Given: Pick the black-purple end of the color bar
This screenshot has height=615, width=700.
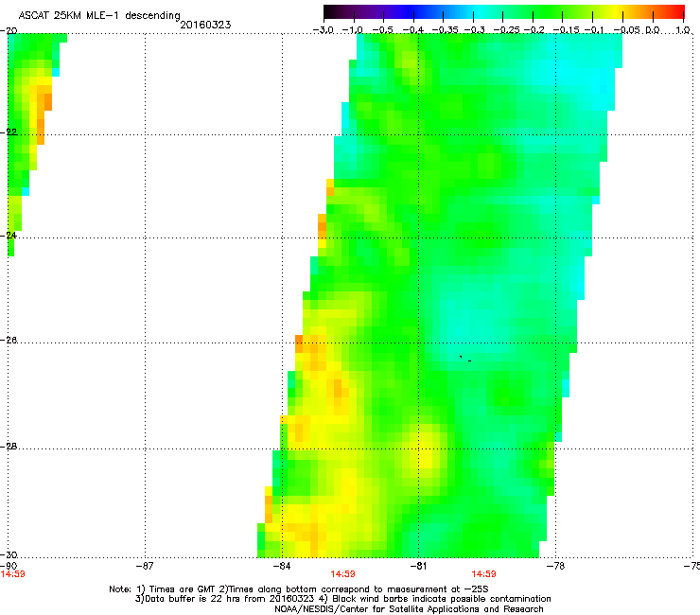Looking at the screenshot, I should click(x=333, y=11).
